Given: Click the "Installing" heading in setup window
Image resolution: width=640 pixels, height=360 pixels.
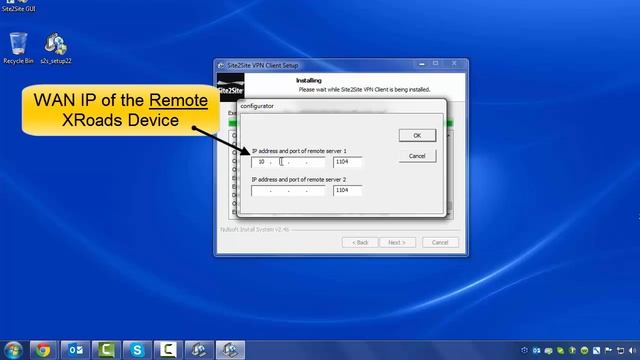Looking at the screenshot, I should click(x=309, y=80).
